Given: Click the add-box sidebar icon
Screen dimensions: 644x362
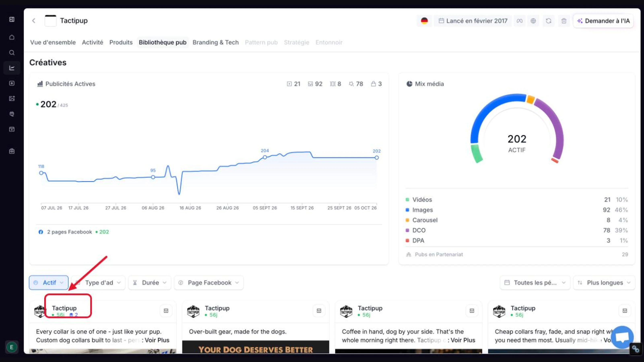Looking at the screenshot, I should click(12, 83).
